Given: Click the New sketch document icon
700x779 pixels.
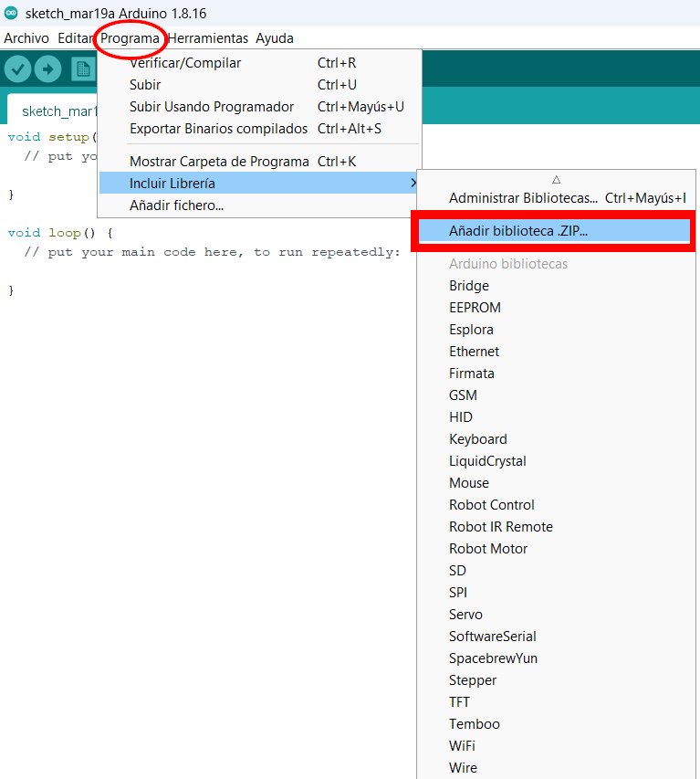Looking at the screenshot, I should point(83,69).
